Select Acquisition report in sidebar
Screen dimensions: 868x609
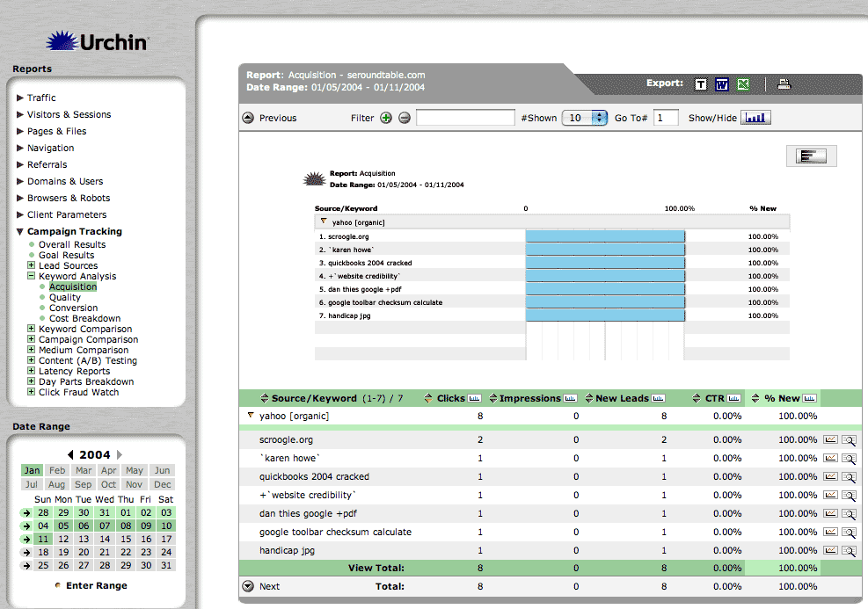pyautogui.click(x=72, y=286)
